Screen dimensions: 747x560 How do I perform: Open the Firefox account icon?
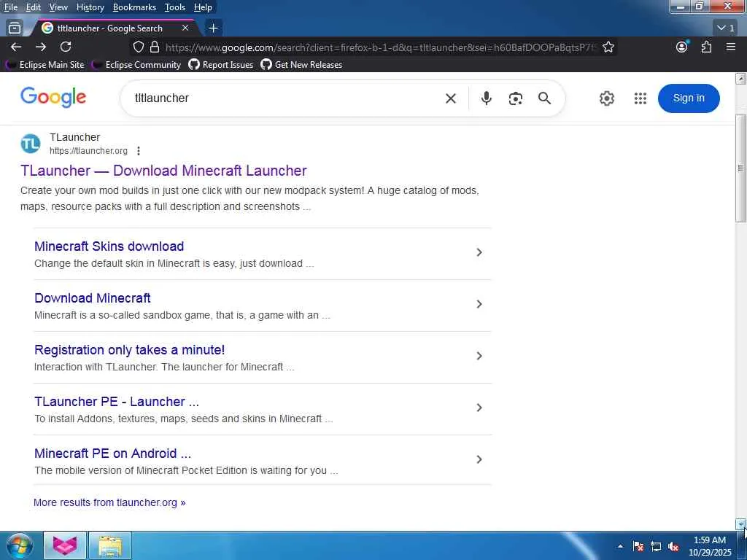[682, 47]
